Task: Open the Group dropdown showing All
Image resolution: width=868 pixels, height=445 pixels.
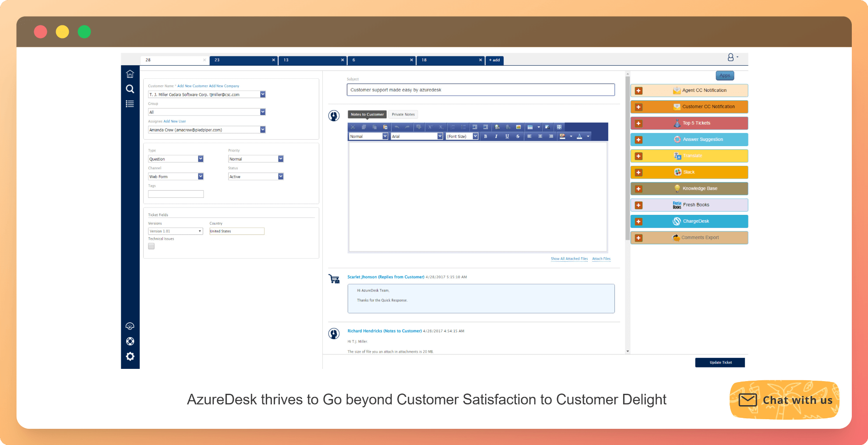Action: (263, 112)
